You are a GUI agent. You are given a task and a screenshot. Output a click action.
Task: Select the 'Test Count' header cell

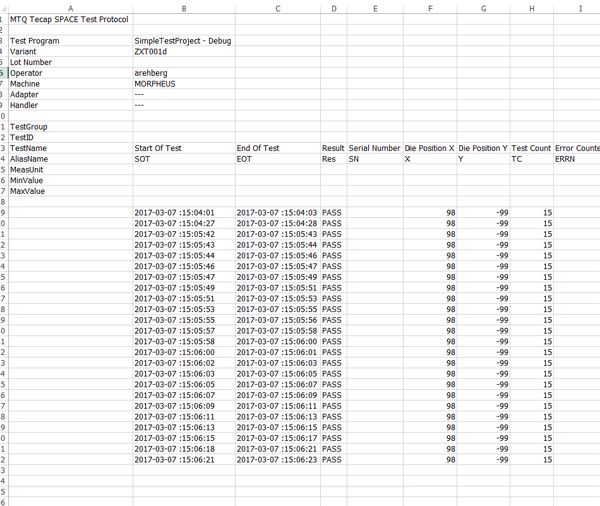click(x=531, y=148)
